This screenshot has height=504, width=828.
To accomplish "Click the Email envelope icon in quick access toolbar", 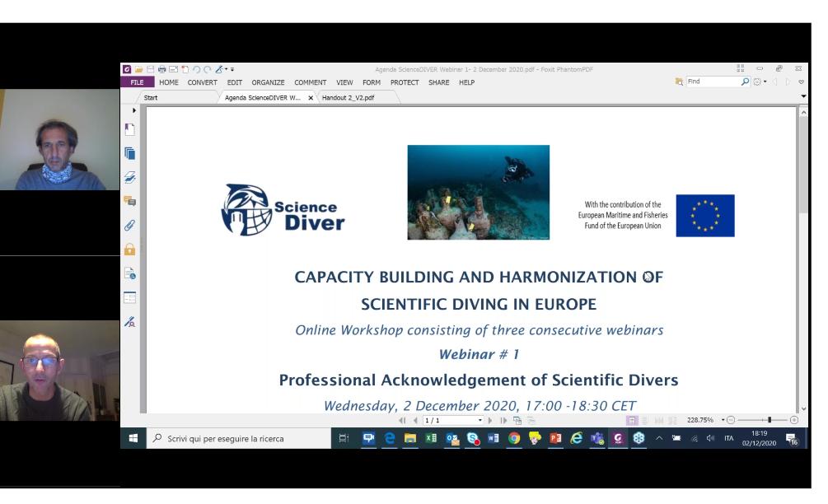I will 173,70.
